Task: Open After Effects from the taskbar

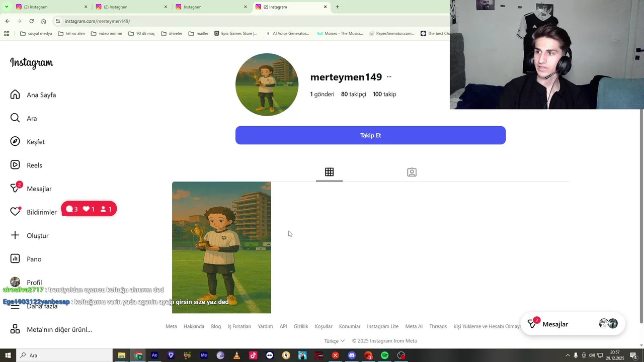Action: (x=154, y=355)
